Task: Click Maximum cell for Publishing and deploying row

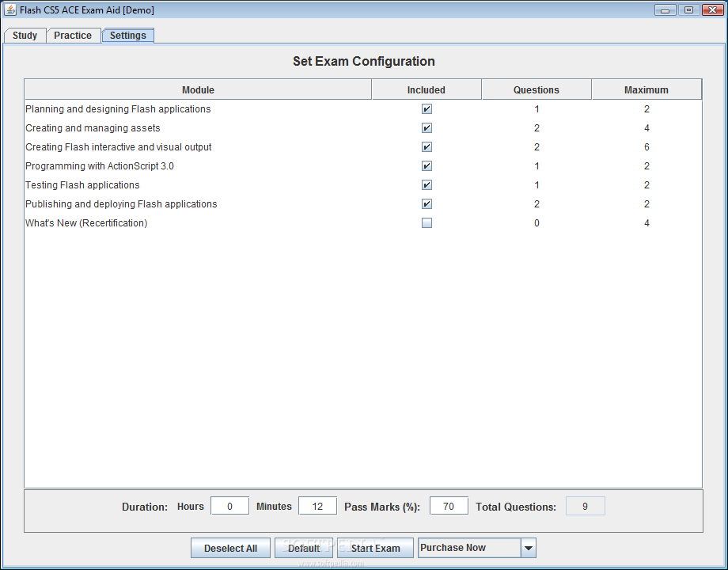Action: click(x=646, y=204)
